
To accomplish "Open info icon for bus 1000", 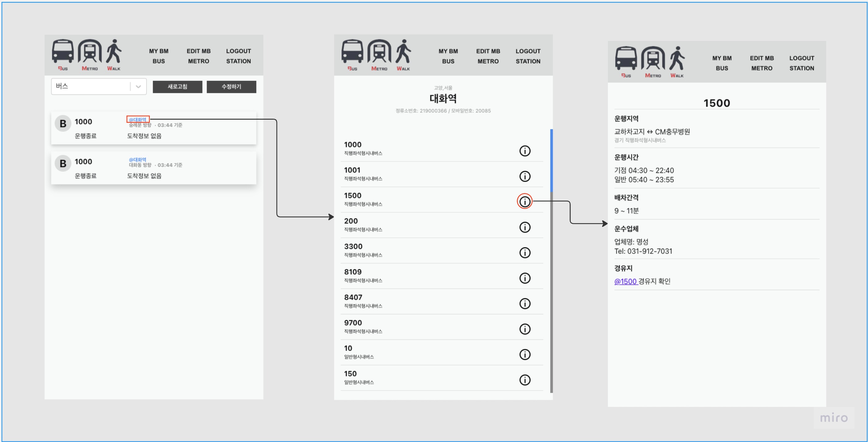I will coord(525,151).
